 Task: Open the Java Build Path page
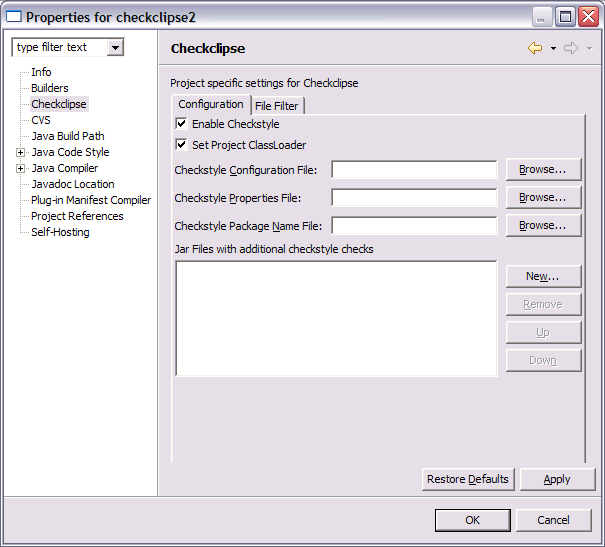click(x=68, y=136)
